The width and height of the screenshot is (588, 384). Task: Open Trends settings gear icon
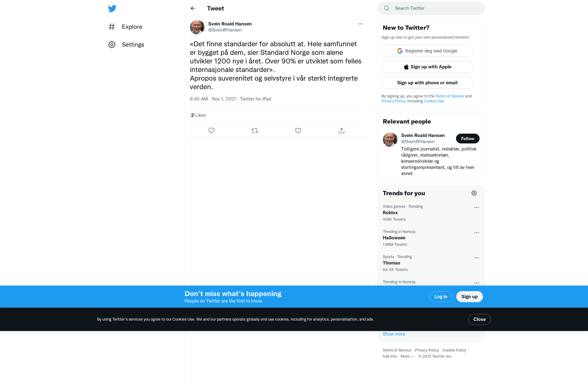coord(474,193)
